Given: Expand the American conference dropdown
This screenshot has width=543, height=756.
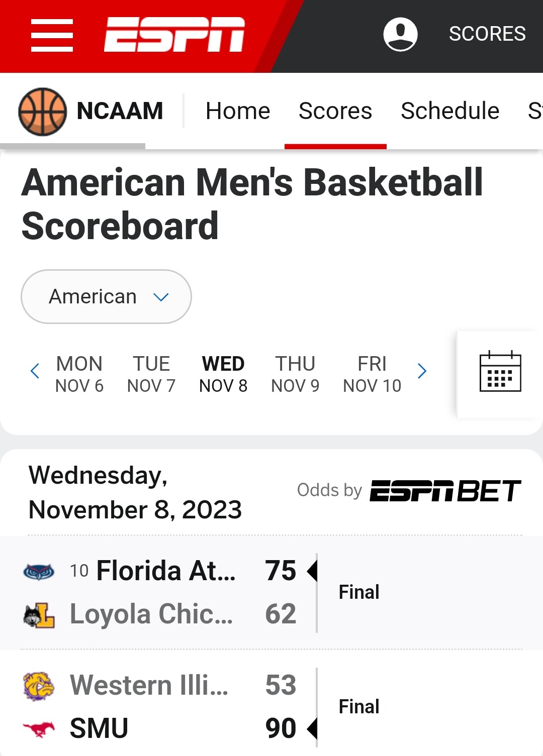Looking at the screenshot, I should pos(106,296).
